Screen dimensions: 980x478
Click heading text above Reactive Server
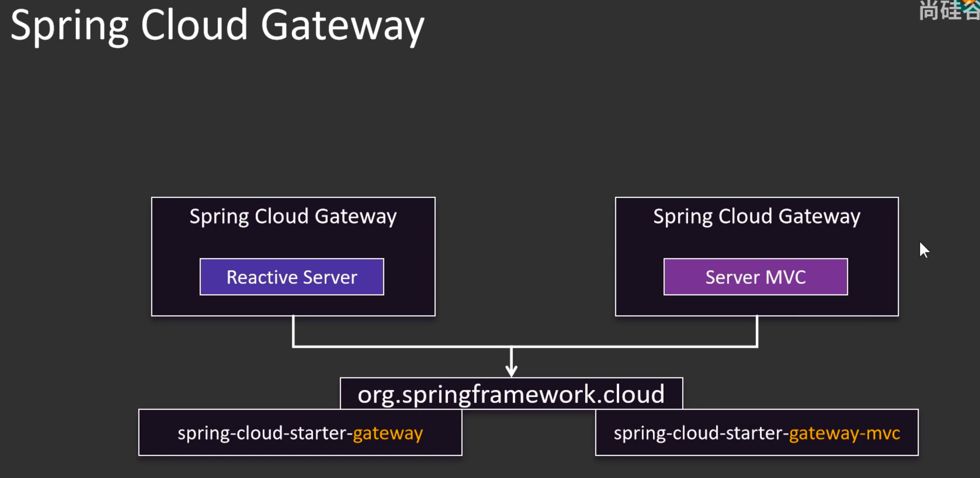coord(293,216)
